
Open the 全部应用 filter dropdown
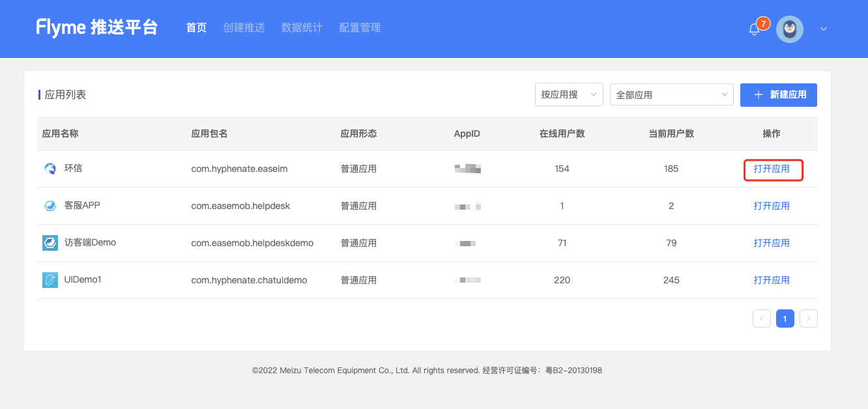(672, 94)
